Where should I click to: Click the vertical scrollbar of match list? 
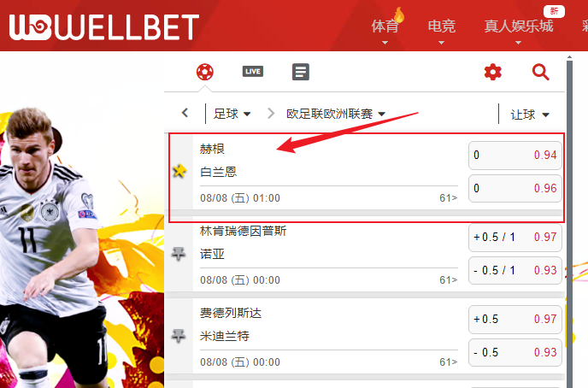point(569,221)
